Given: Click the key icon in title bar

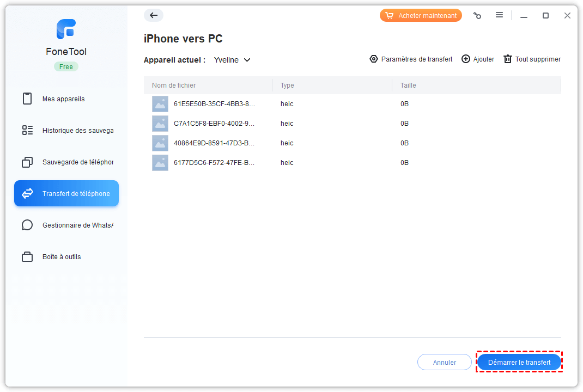Looking at the screenshot, I should (x=477, y=16).
